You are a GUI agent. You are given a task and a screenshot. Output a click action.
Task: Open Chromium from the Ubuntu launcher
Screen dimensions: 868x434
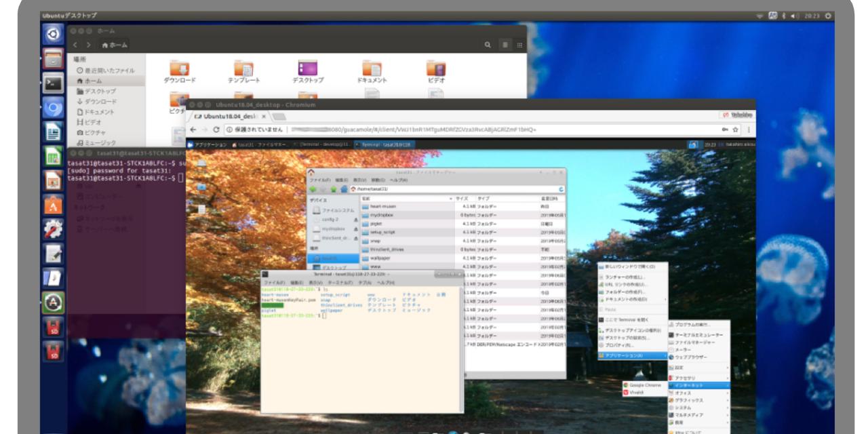click(54, 107)
